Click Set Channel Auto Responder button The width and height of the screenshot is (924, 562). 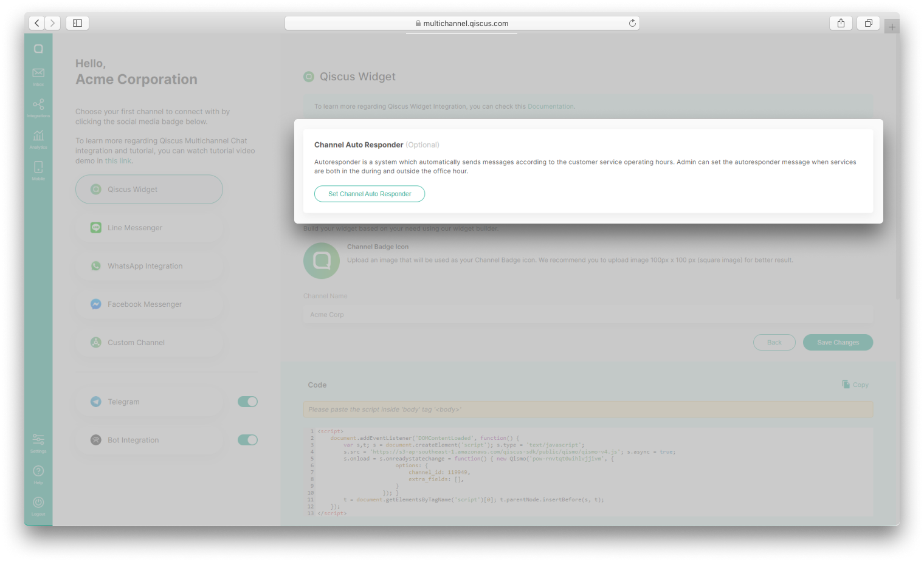tap(370, 194)
